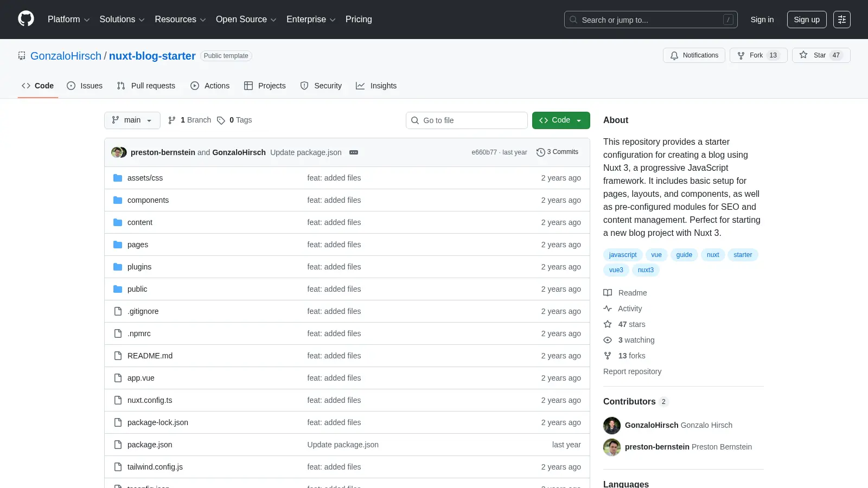This screenshot has width=868, height=488.
Task: Click the repository template icon beside owner name
Action: (22, 56)
